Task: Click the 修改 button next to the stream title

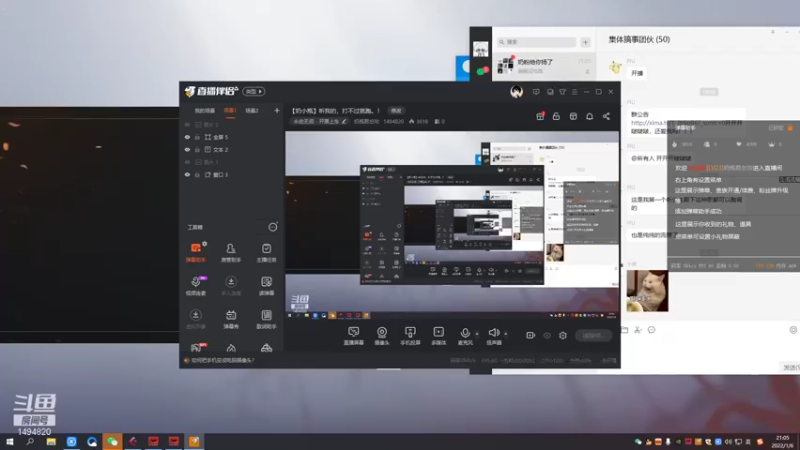Action: tap(396, 111)
